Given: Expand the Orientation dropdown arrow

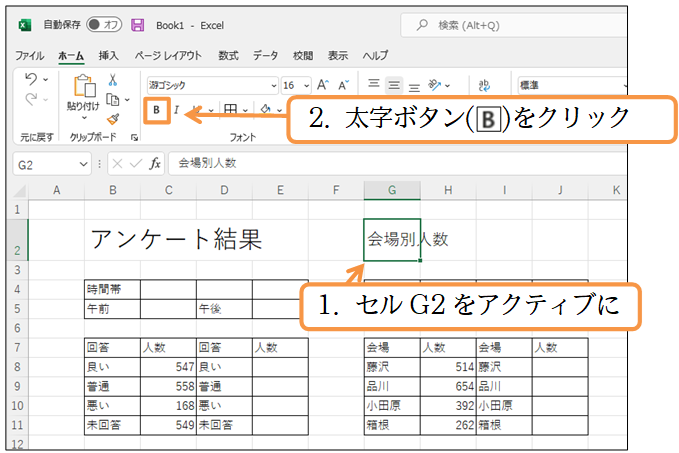Looking at the screenshot, I should (x=447, y=86).
